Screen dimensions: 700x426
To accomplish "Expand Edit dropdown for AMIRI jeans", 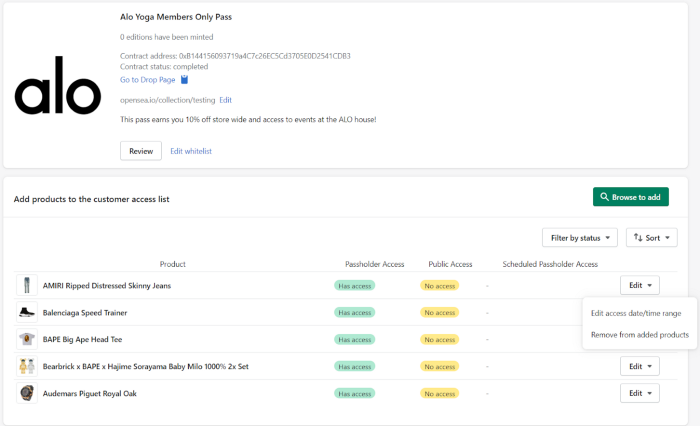I will (x=640, y=285).
